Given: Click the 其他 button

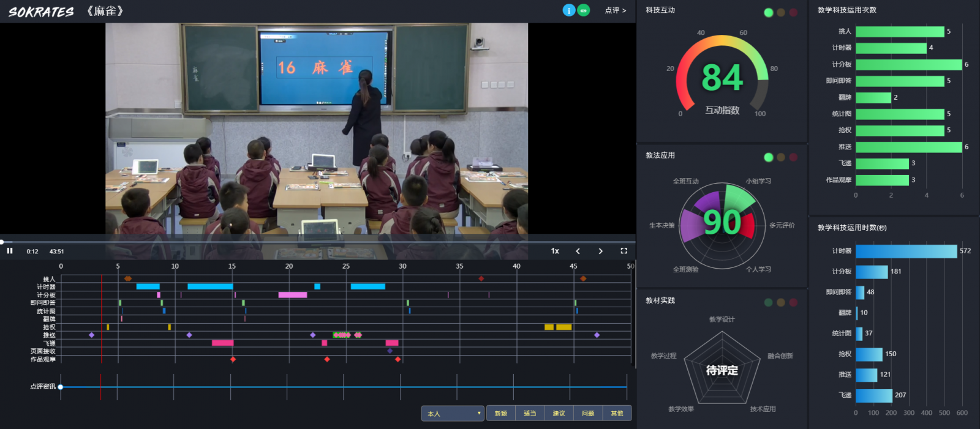Looking at the screenshot, I should (617, 414).
